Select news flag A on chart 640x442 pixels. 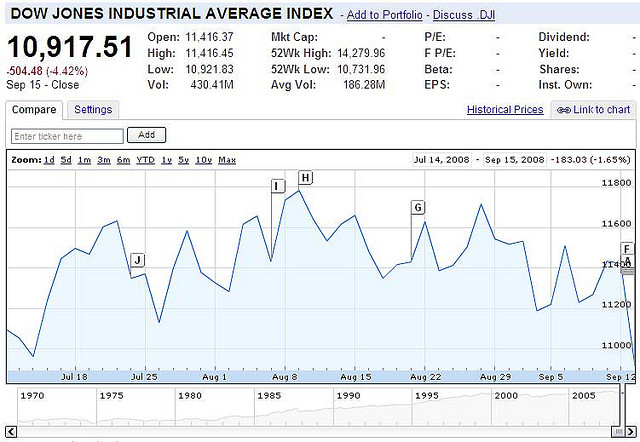[628, 261]
